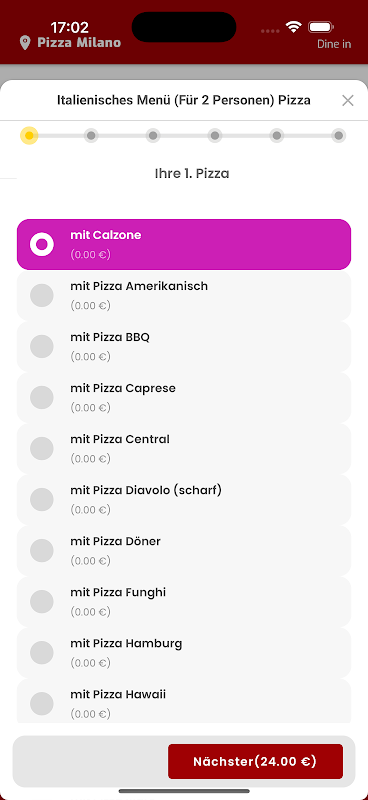Select mit Pizza Diavolo (scharf)

[x=184, y=499]
